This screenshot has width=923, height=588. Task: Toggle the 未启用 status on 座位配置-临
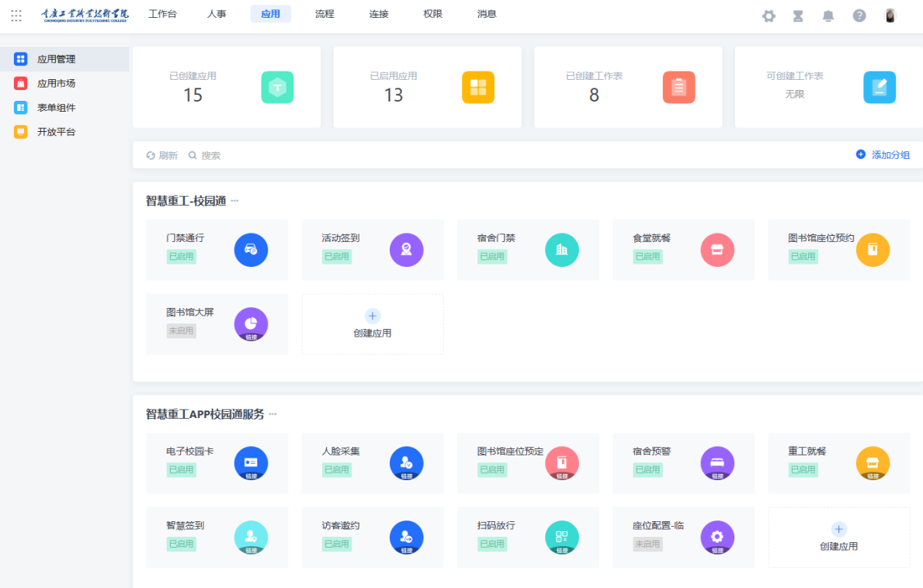point(647,544)
